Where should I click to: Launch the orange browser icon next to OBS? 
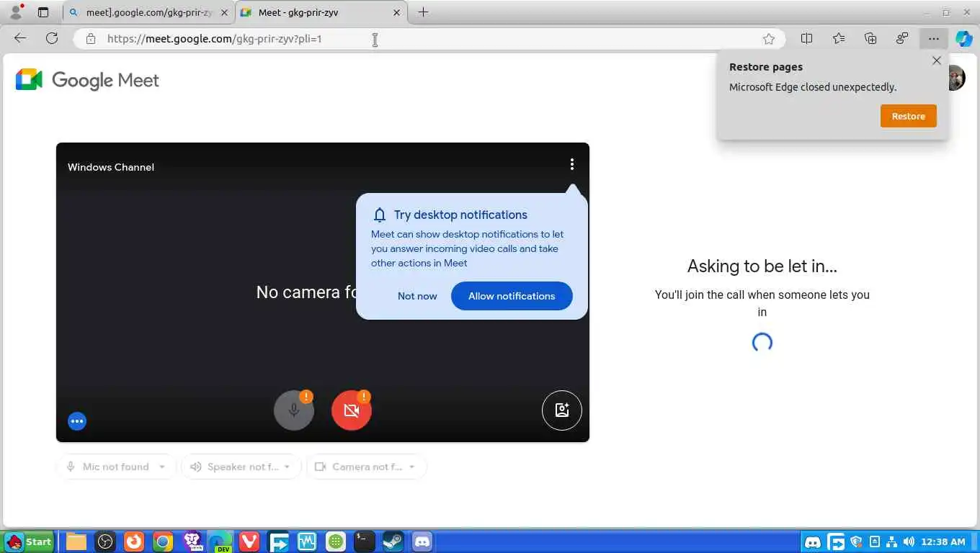(134, 541)
